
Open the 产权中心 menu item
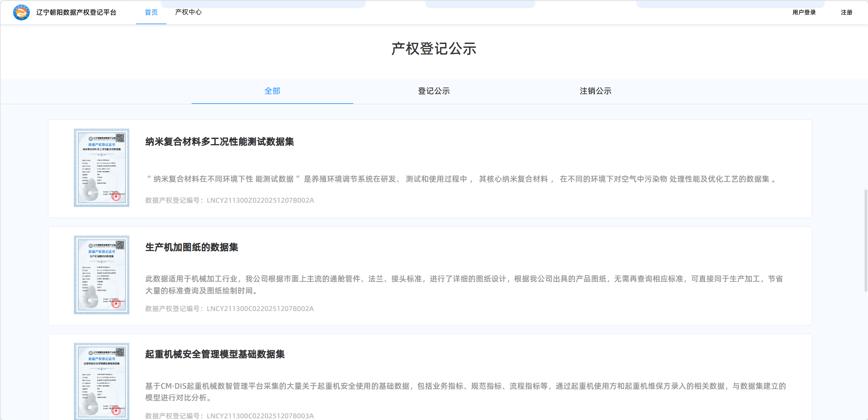click(188, 12)
